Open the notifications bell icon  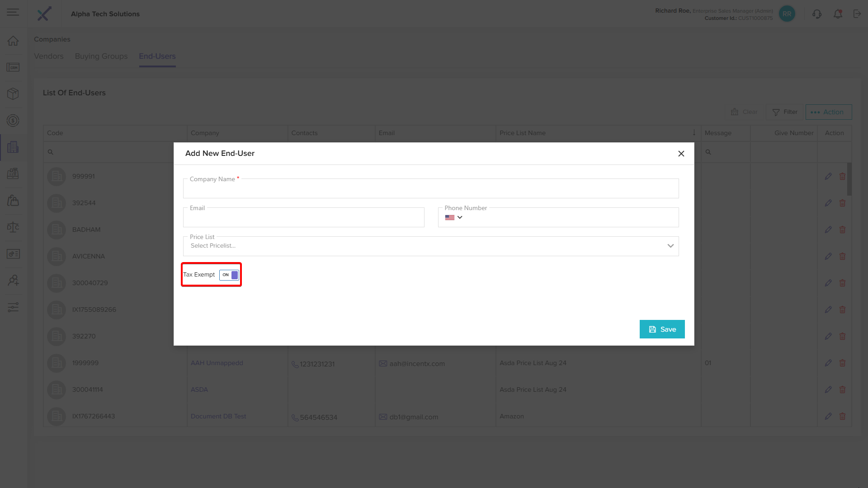pyautogui.click(x=838, y=14)
